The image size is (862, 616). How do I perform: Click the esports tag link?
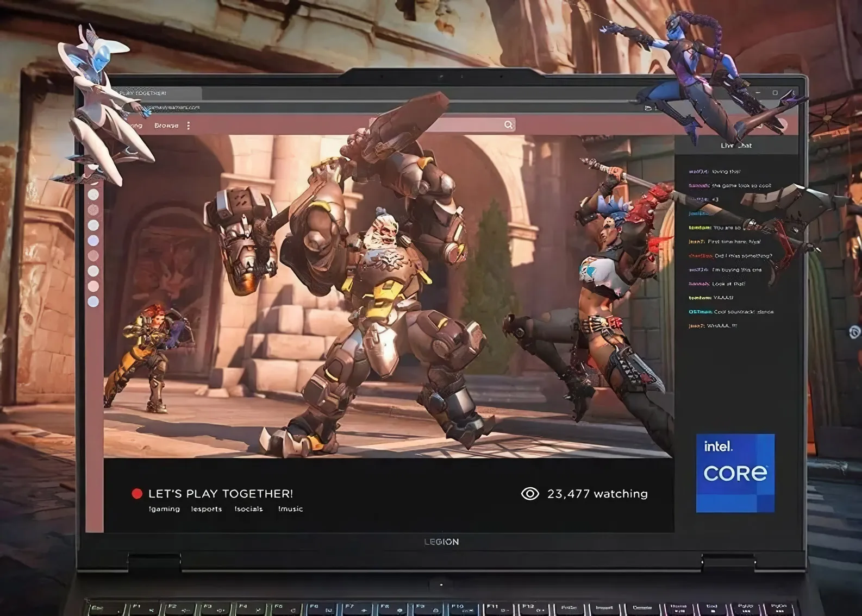pyautogui.click(x=207, y=509)
